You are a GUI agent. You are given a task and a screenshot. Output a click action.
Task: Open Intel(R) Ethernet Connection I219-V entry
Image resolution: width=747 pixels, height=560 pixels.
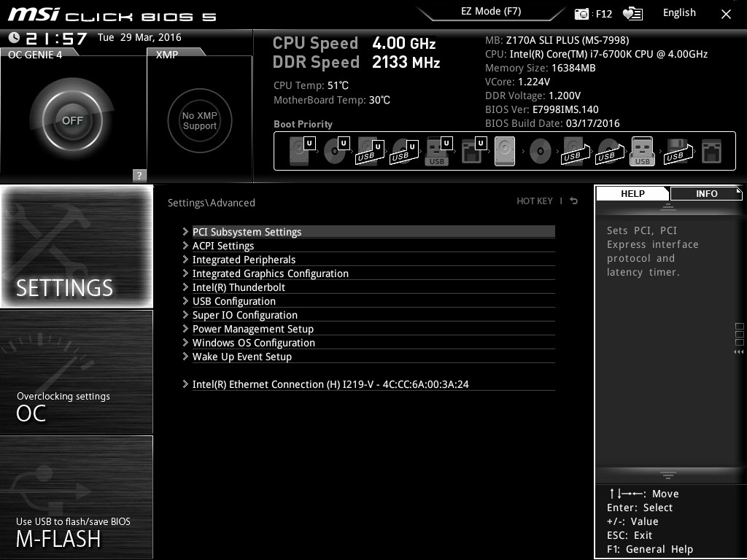(373, 384)
